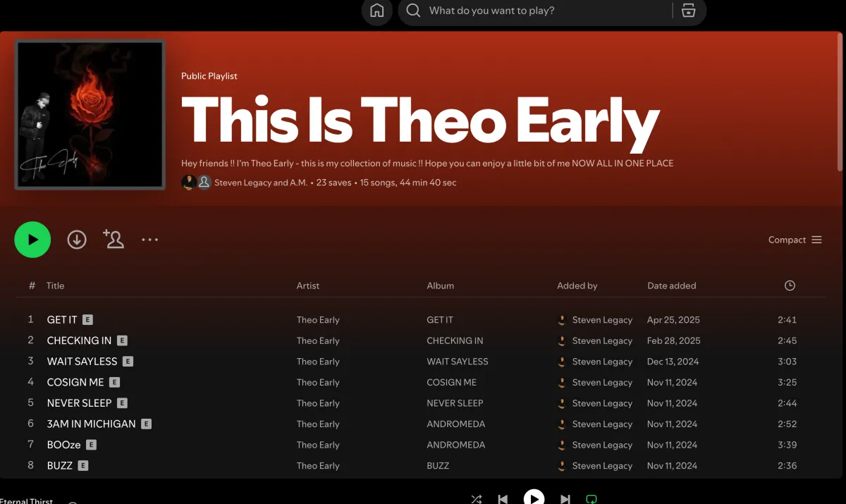Click the 3:03 duration of WAIT SAYLESS

point(787,362)
